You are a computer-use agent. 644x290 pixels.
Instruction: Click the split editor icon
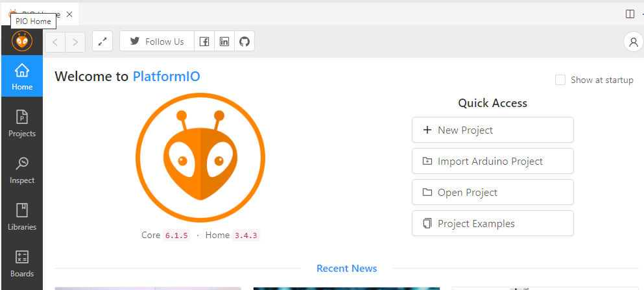point(630,14)
